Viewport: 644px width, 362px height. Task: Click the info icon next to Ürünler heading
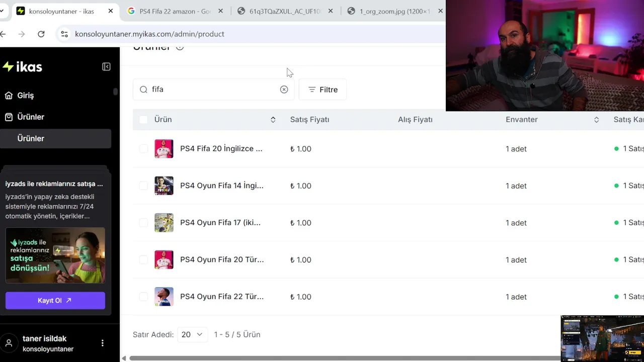click(180, 47)
